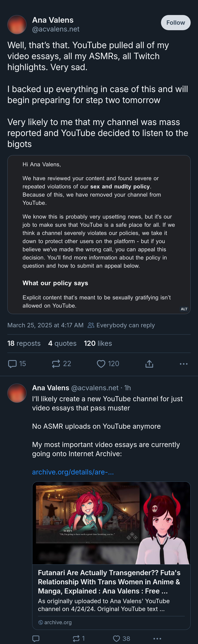Image resolution: width=198 pixels, height=644 pixels.
Task: Repost the follow-up post about video essays
Action: click(x=76, y=639)
